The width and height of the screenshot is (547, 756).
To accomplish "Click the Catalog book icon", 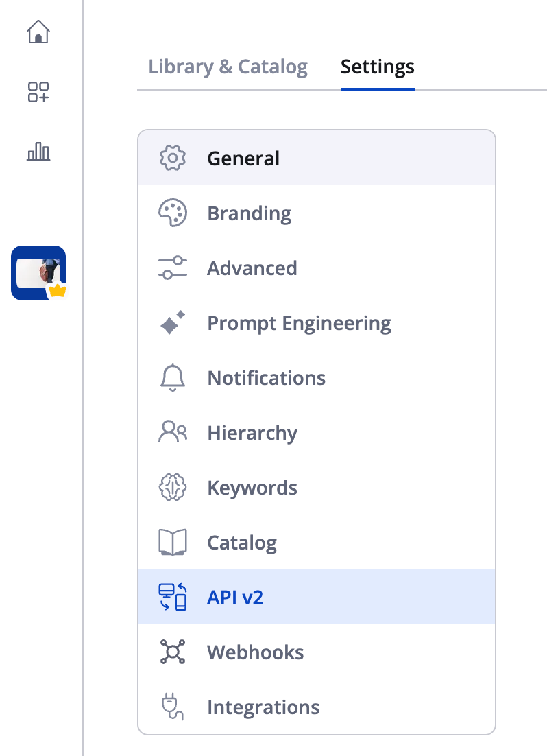I will (172, 543).
